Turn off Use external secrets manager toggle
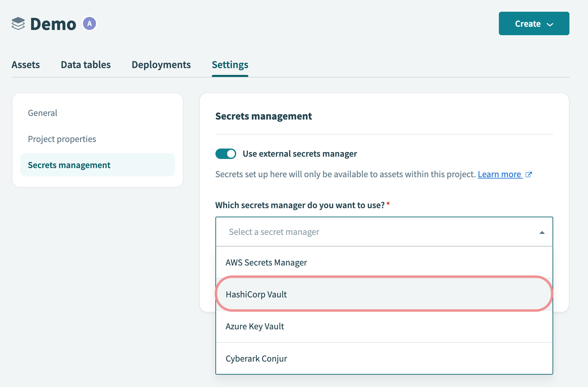588x387 pixels. (x=226, y=154)
